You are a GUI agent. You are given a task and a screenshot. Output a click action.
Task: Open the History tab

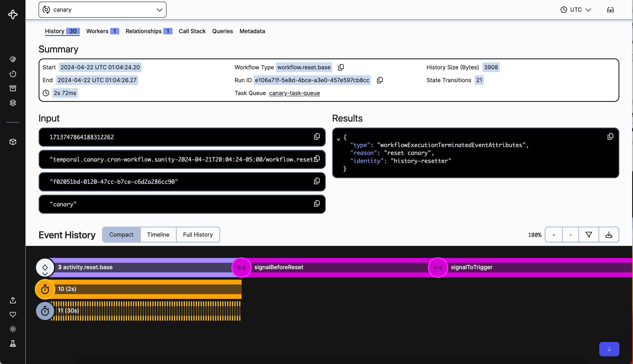(x=62, y=31)
